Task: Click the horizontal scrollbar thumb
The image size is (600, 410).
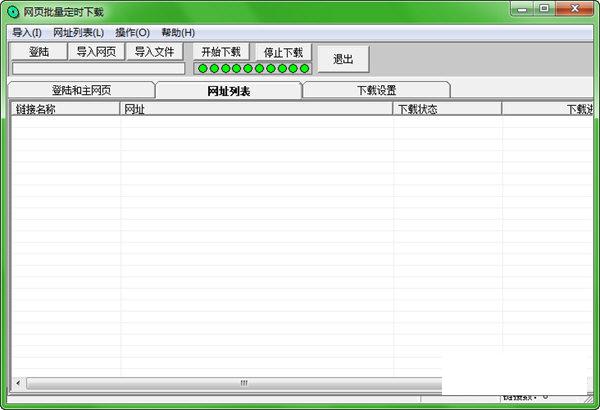Action: (x=242, y=383)
